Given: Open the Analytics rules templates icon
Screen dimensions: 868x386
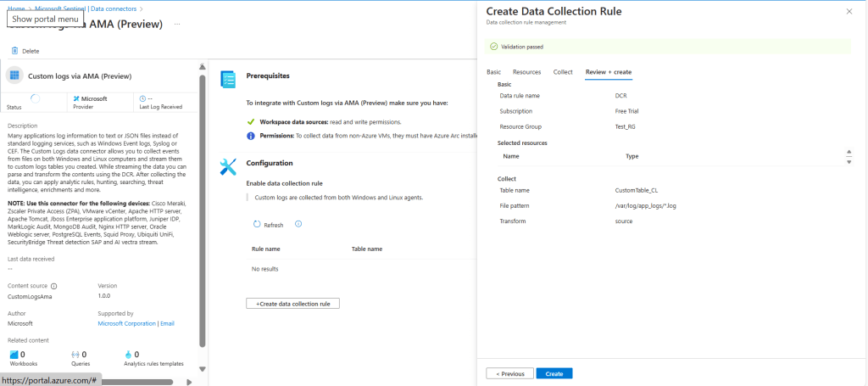Looking at the screenshot, I should pyautogui.click(x=129, y=355).
